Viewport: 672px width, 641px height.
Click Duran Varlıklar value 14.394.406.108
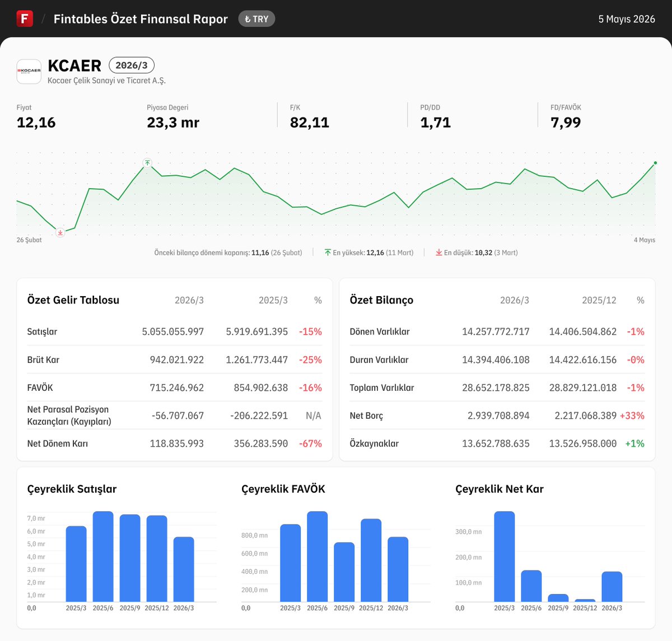[496, 360]
